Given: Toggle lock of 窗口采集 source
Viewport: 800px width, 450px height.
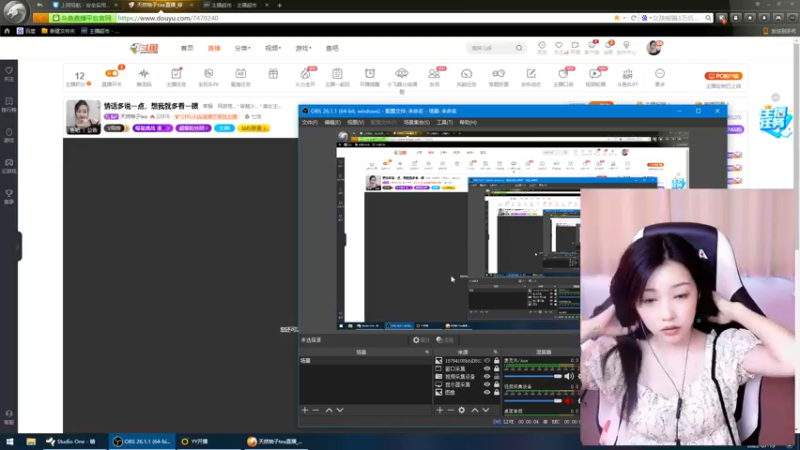Looking at the screenshot, I should (x=496, y=368).
